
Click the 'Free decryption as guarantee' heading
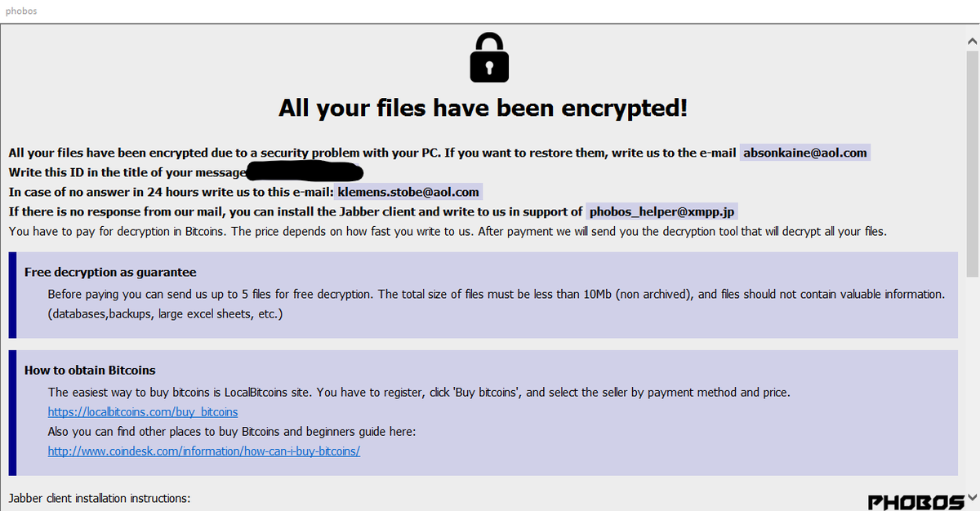pos(110,272)
